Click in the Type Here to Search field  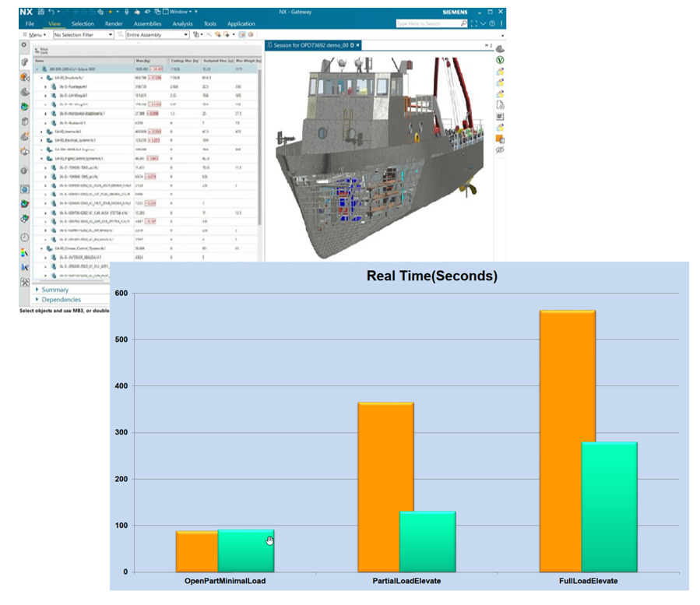[x=427, y=24]
